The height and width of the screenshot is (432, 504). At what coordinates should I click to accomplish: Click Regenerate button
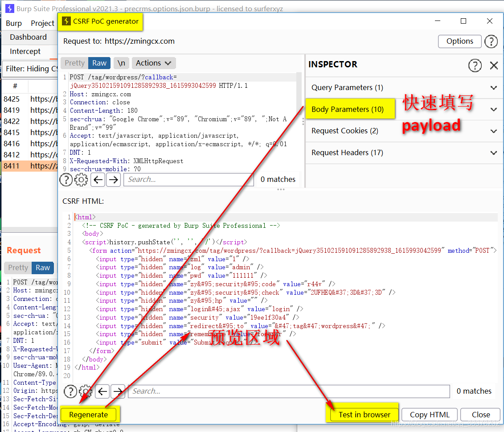[88, 415]
